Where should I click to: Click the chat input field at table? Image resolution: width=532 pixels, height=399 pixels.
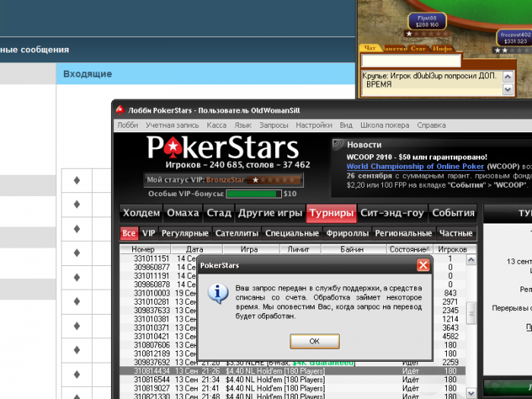411,61
